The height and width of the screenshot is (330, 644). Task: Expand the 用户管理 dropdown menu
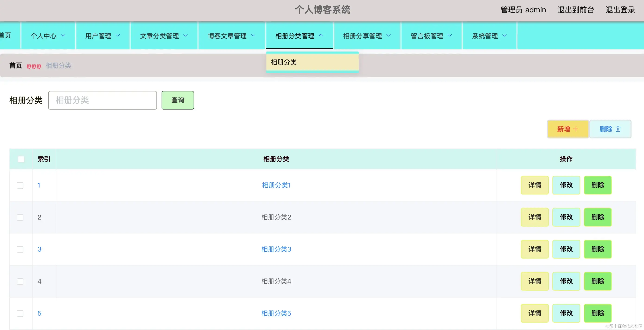(102, 36)
